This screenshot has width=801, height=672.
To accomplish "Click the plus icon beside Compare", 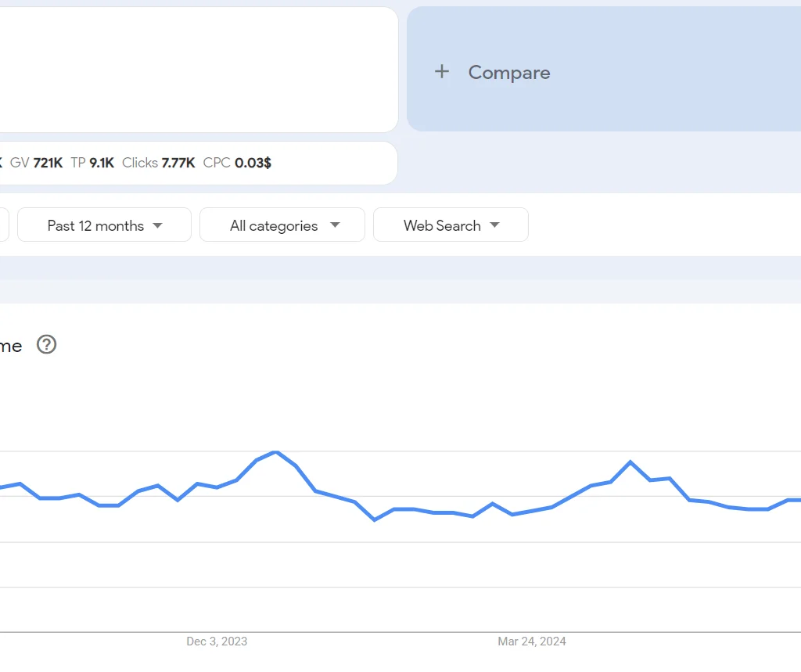I will click(441, 71).
